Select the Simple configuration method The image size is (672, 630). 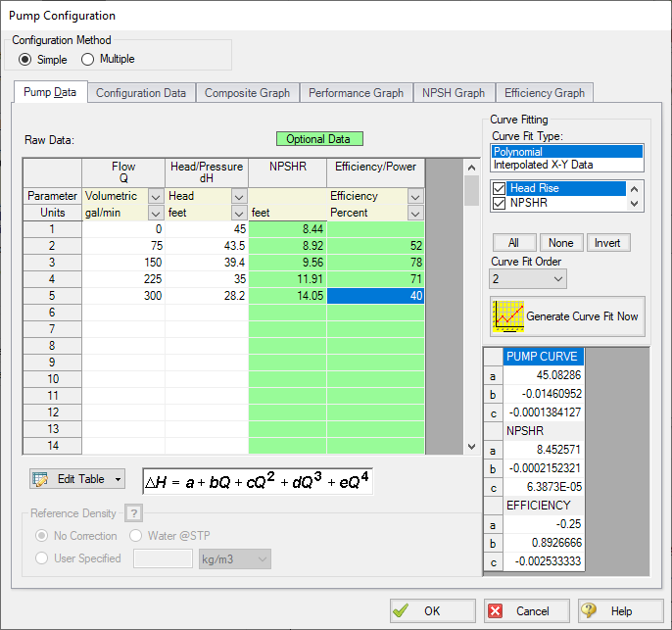click(x=25, y=60)
